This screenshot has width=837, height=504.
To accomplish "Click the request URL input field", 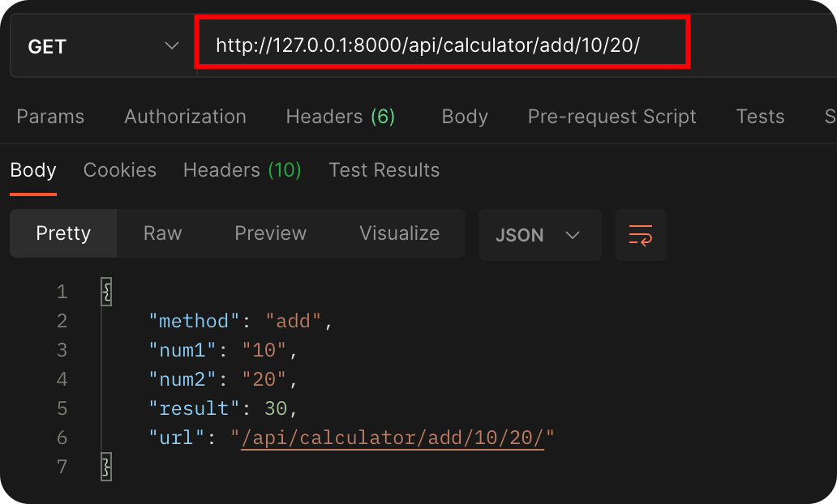I will pos(442,44).
